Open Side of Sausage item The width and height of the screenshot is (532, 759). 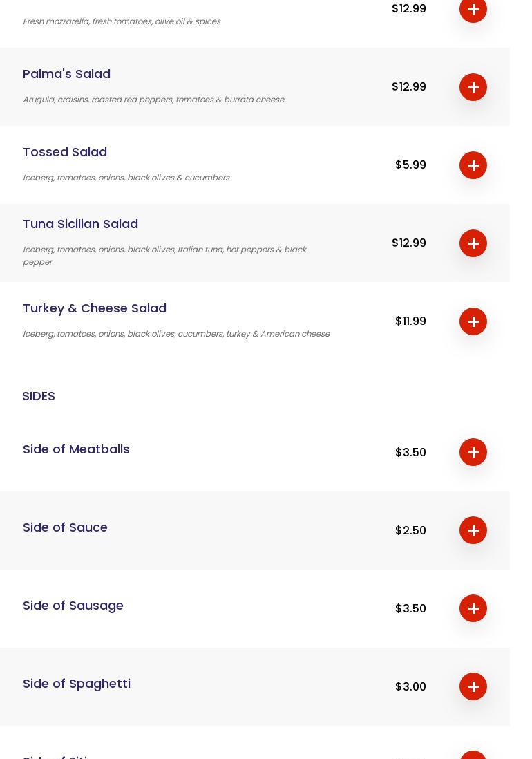73,606
